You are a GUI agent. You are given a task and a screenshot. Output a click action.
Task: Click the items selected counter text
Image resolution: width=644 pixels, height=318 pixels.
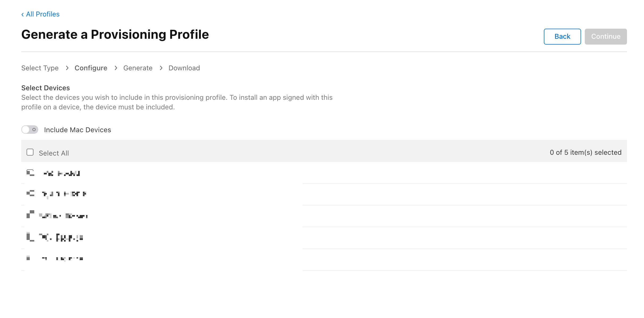586,153
